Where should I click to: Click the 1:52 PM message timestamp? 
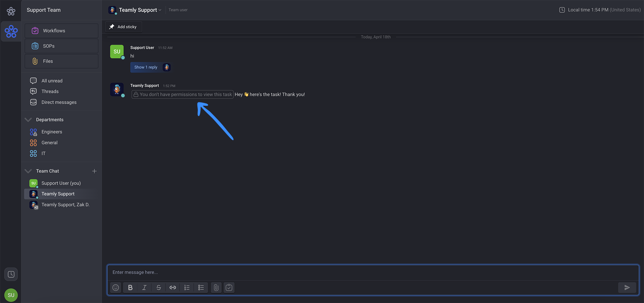tap(169, 86)
